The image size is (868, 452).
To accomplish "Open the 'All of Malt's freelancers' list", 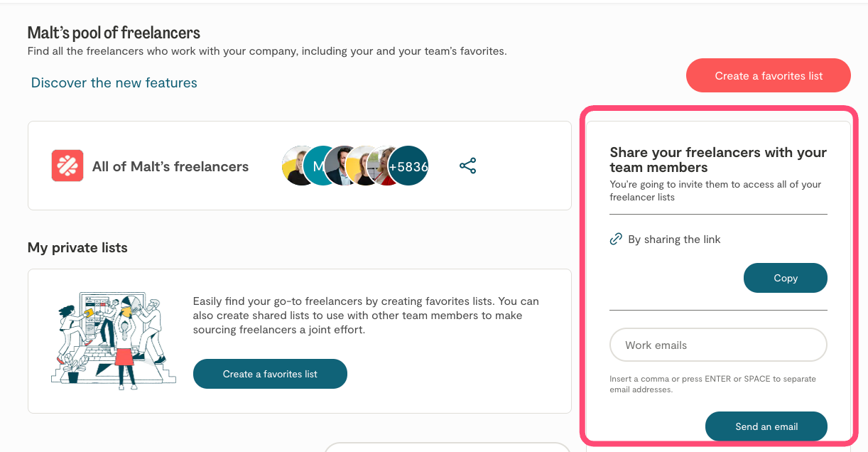I will 170,167.
